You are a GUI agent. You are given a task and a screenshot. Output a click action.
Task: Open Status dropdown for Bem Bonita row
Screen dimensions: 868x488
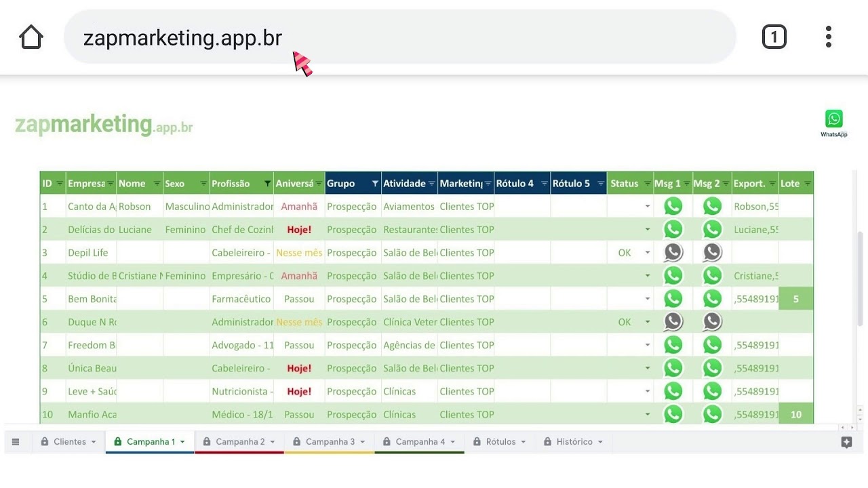coord(648,299)
